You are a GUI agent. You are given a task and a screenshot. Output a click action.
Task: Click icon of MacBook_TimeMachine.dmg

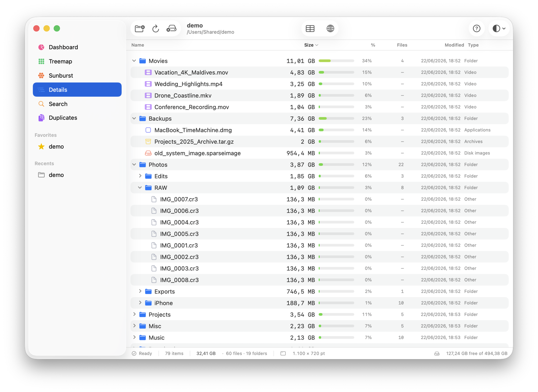148,130
